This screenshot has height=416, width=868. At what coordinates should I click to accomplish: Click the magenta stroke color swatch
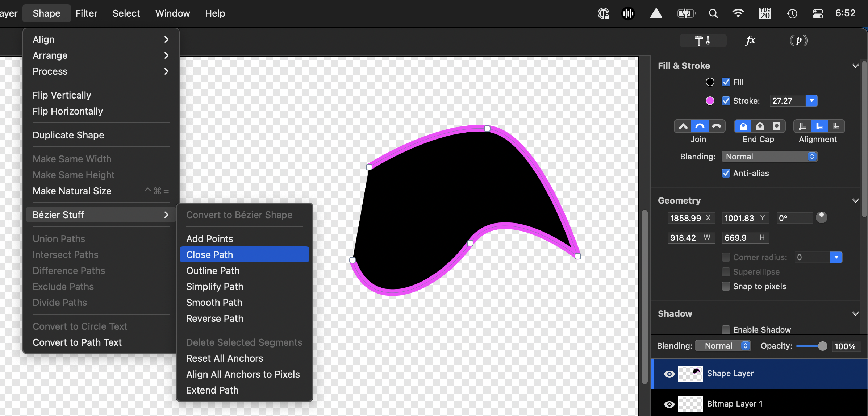(709, 101)
